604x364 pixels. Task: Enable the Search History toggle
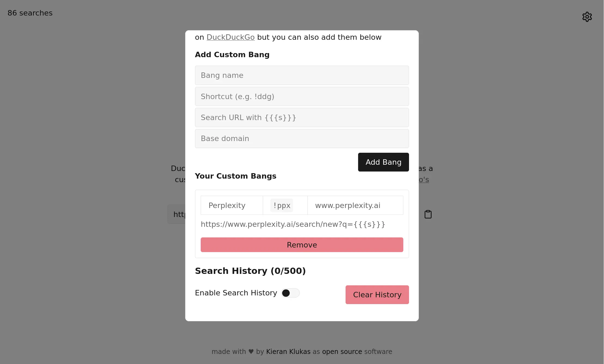290,293
